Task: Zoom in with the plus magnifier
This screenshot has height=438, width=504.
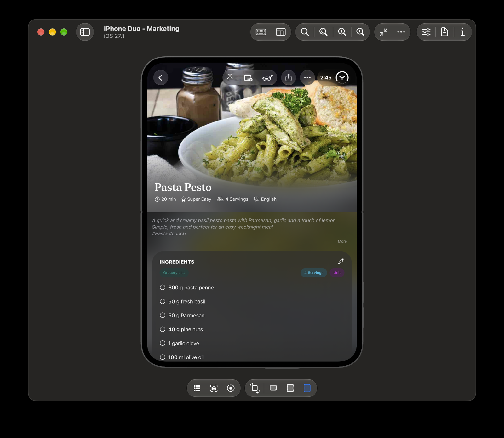Action: click(x=360, y=32)
